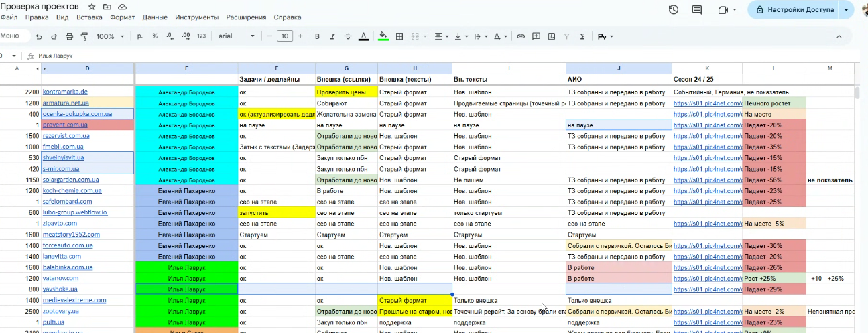
Task: Click the insert link icon
Action: pos(520,36)
